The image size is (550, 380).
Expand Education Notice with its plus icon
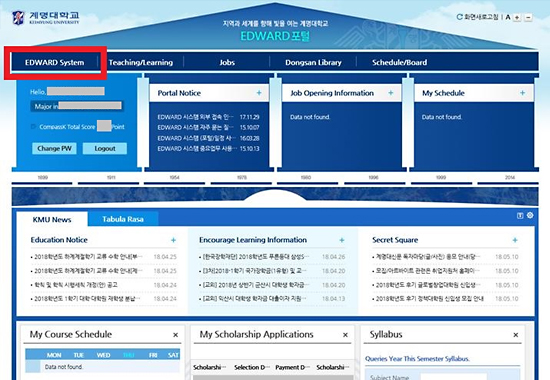(x=173, y=240)
